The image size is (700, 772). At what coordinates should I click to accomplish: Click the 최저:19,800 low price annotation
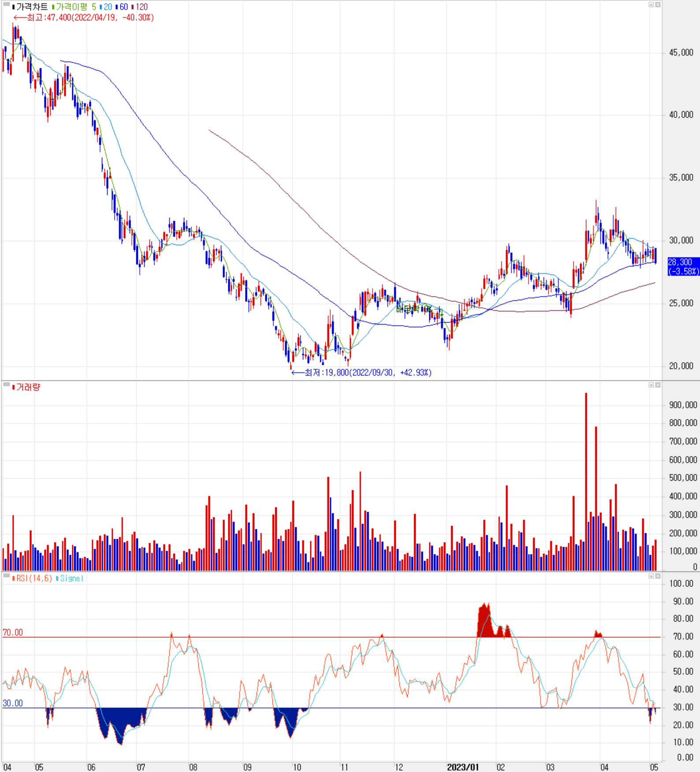tap(361, 373)
